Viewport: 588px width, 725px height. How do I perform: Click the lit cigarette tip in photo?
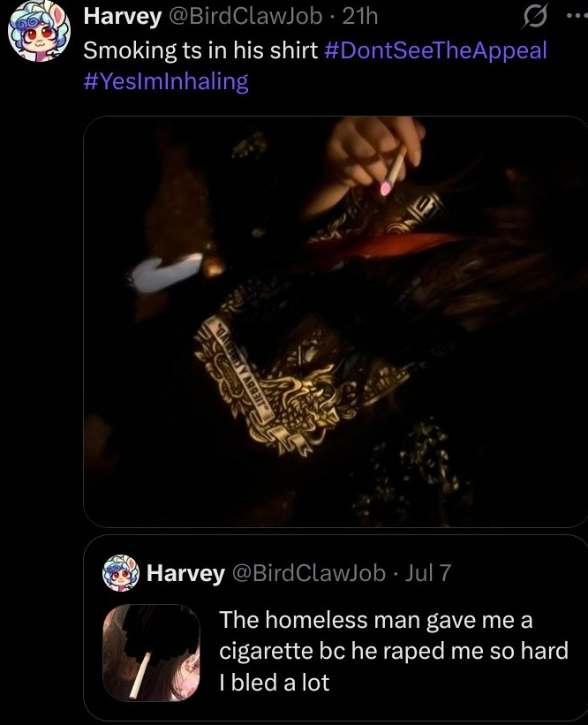[x=385, y=188]
